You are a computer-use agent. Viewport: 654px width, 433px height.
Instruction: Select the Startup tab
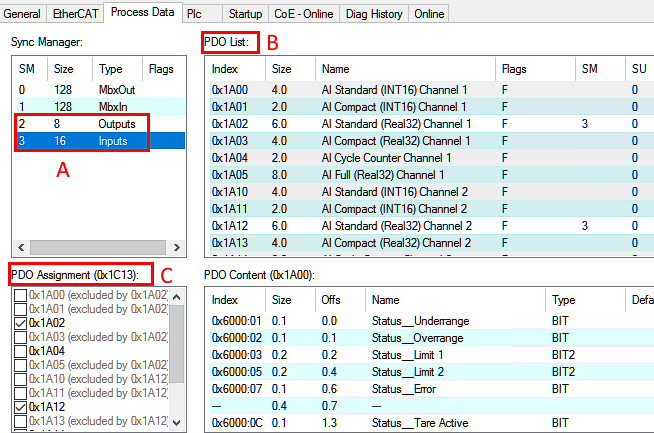click(x=245, y=14)
